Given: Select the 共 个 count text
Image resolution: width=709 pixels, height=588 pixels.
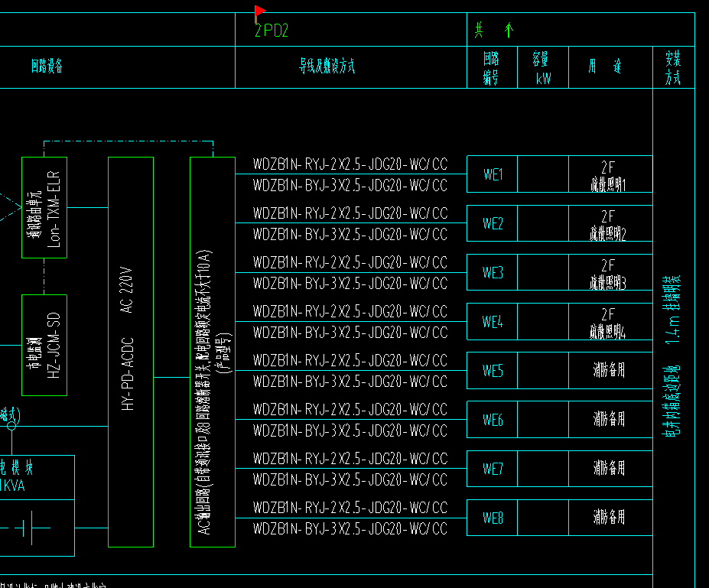Looking at the screenshot, I should (494, 31).
